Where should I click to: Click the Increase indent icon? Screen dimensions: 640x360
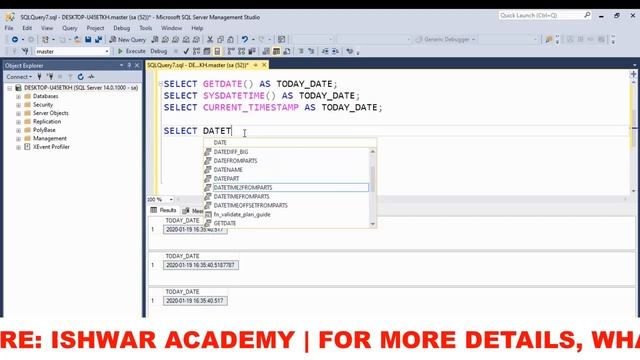335,51
